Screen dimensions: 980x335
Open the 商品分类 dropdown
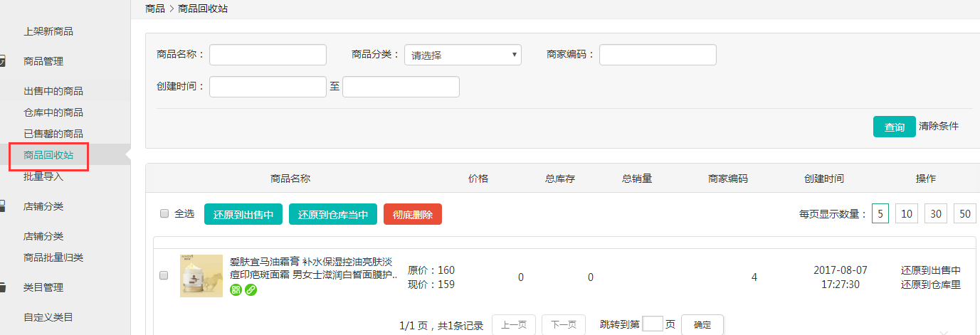point(463,55)
